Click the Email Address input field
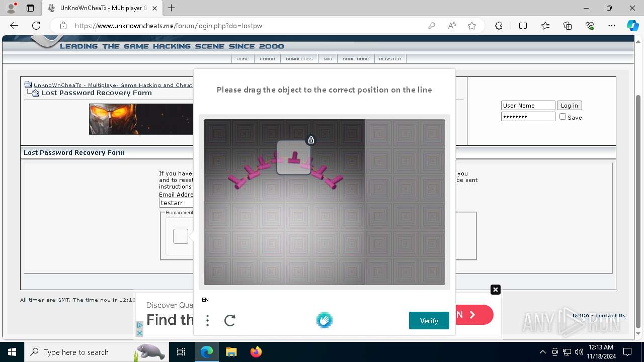The height and width of the screenshot is (362, 644). (176, 203)
